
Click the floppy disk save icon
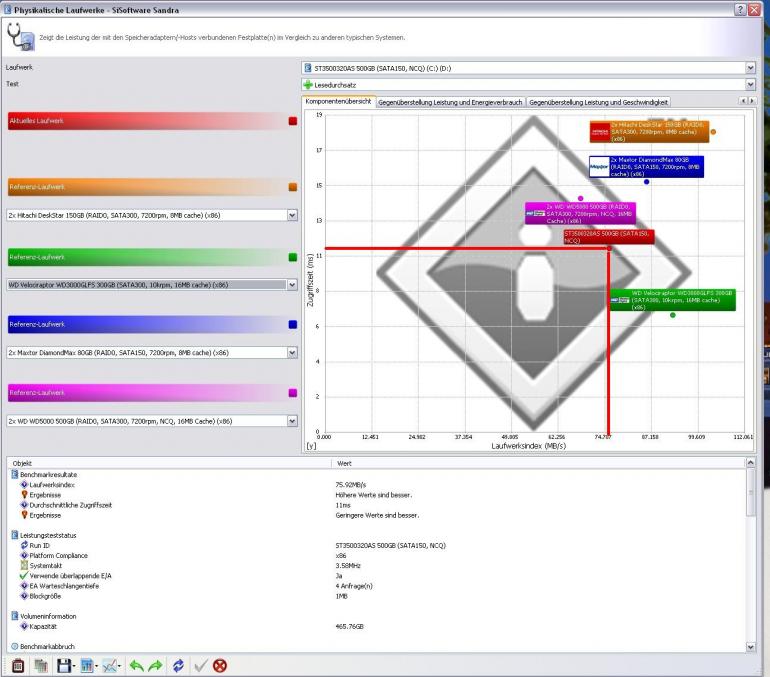[64, 666]
